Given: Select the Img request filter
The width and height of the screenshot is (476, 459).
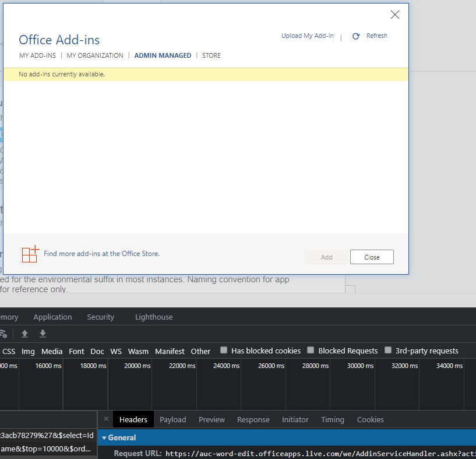Looking at the screenshot, I should coord(28,351).
